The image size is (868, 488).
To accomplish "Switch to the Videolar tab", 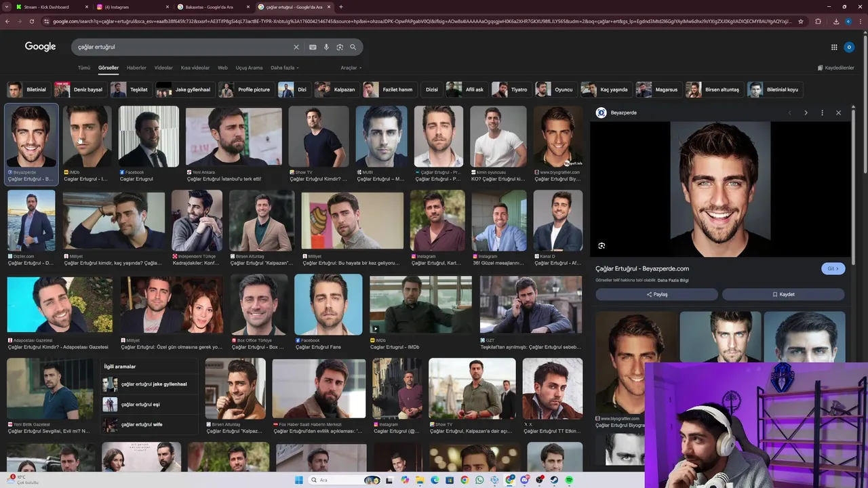I will pos(163,68).
